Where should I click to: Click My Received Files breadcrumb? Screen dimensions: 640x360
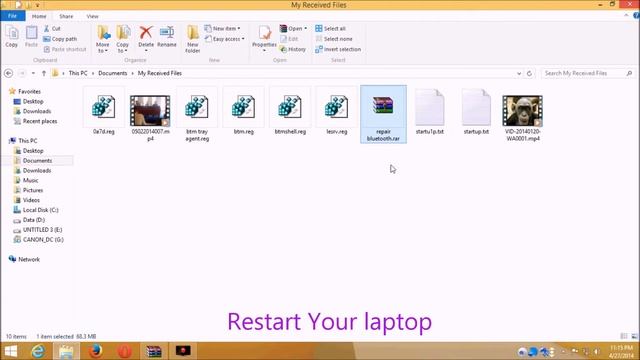pos(160,73)
